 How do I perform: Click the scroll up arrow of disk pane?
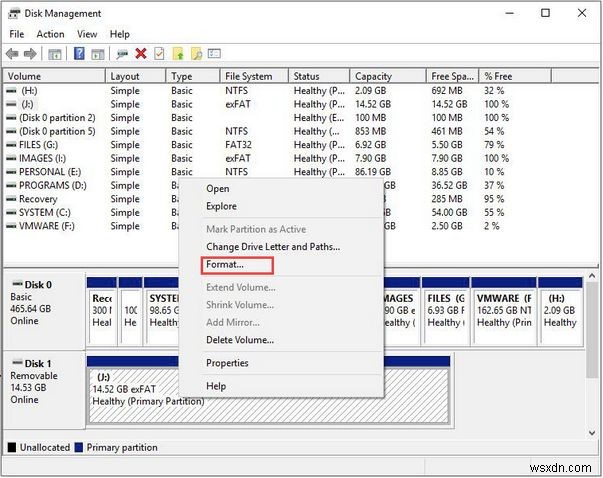(x=592, y=276)
